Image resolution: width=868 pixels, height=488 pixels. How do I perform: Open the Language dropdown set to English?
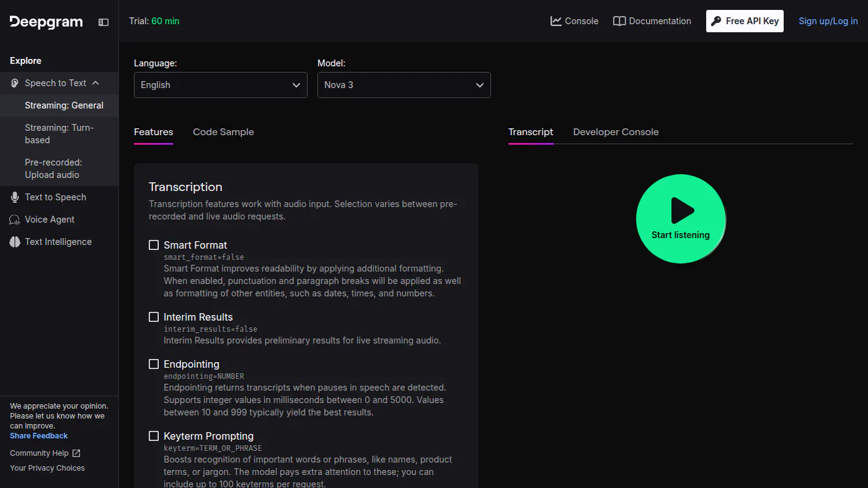tap(221, 85)
